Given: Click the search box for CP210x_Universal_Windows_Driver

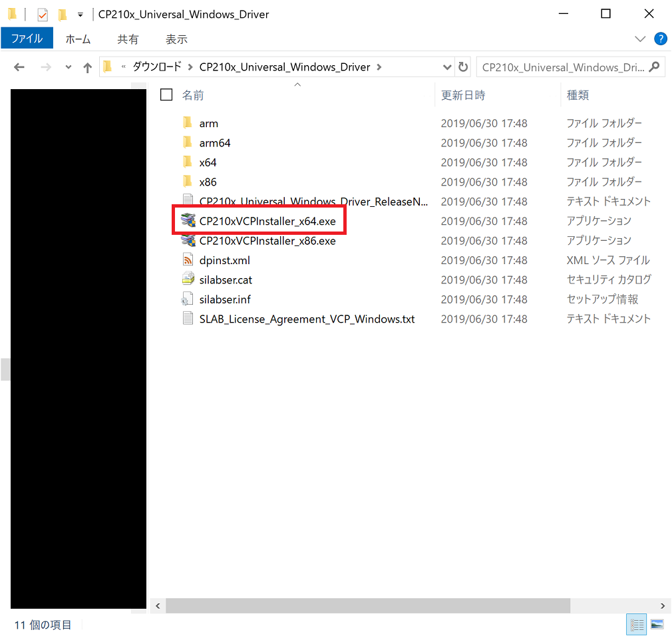Looking at the screenshot, I should point(562,67).
